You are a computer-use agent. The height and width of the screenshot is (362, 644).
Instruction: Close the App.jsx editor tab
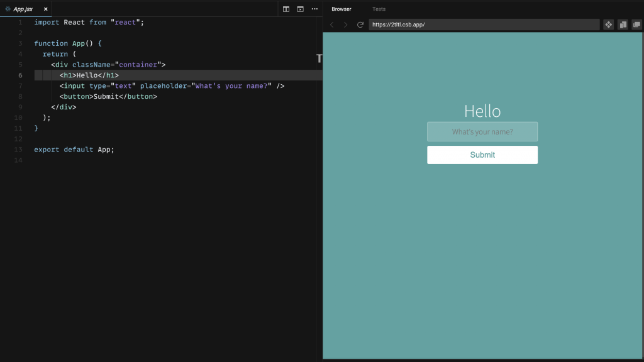45,9
